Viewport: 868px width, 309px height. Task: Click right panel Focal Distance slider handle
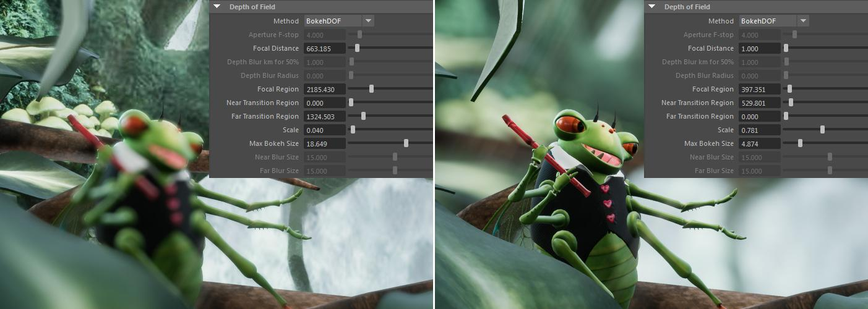[x=786, y=48]
